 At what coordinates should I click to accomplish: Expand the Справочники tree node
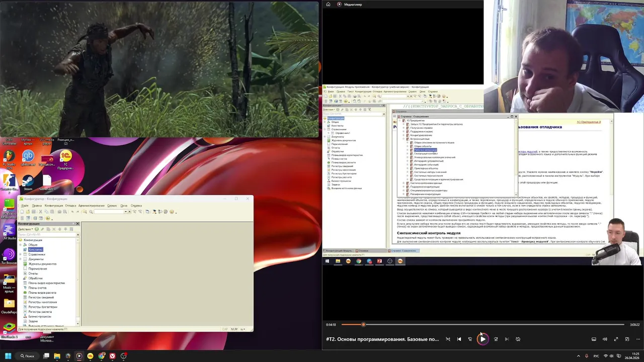(20, 254)
